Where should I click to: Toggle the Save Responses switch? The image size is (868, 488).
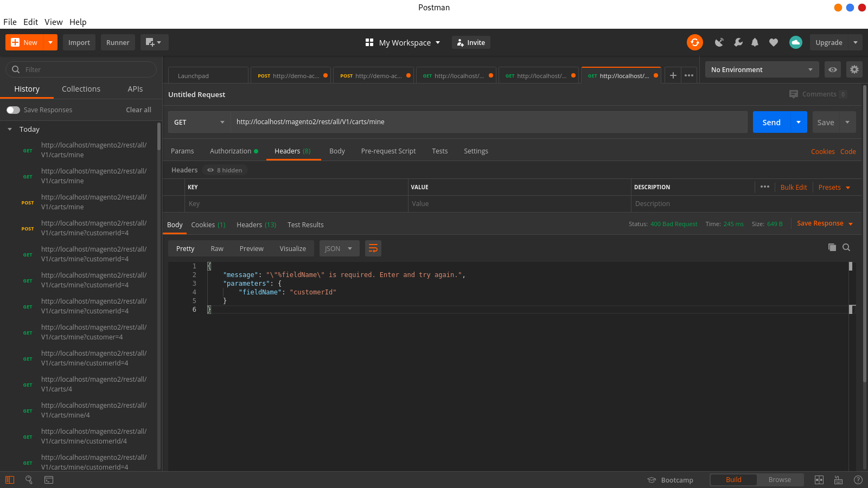coord(13,110)
